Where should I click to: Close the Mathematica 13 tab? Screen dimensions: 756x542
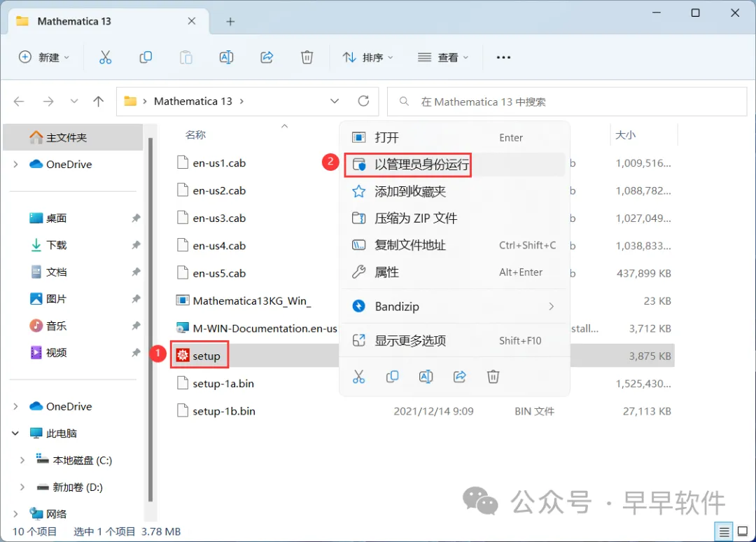192,21
